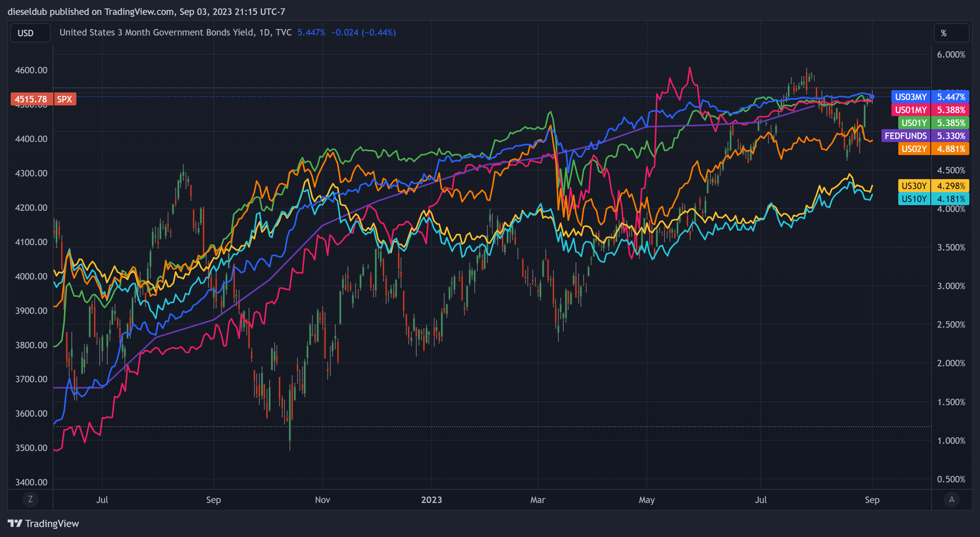Click the 5.447% value in the header
This screenshot has width=980, height=537.
[x=311, y=32]
